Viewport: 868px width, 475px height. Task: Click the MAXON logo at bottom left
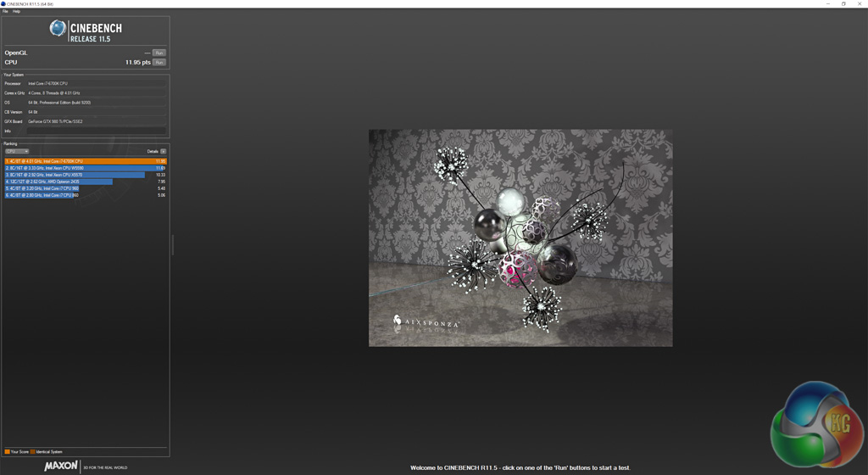click(61, 467)
